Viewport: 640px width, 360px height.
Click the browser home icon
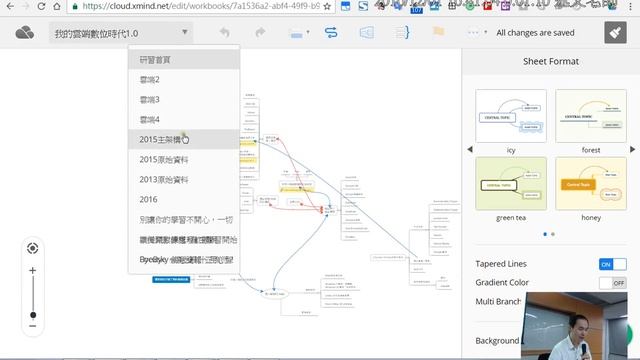(57, 6)
